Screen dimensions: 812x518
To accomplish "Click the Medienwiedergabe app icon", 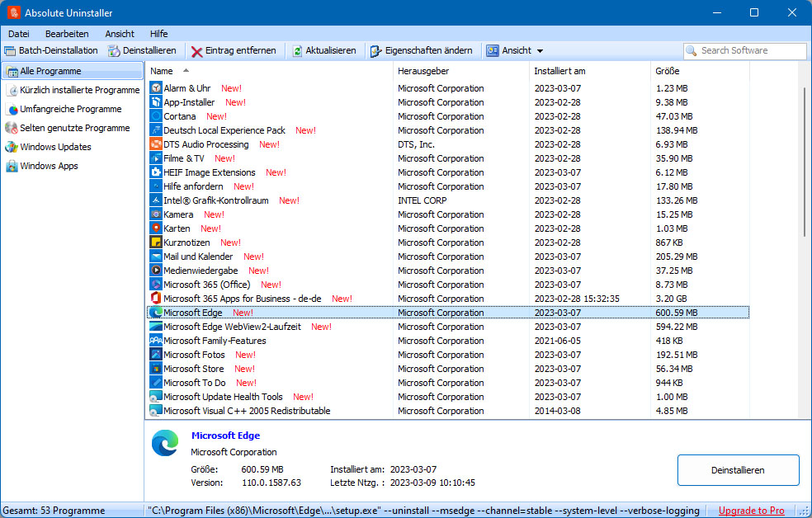I will [156, 270].
